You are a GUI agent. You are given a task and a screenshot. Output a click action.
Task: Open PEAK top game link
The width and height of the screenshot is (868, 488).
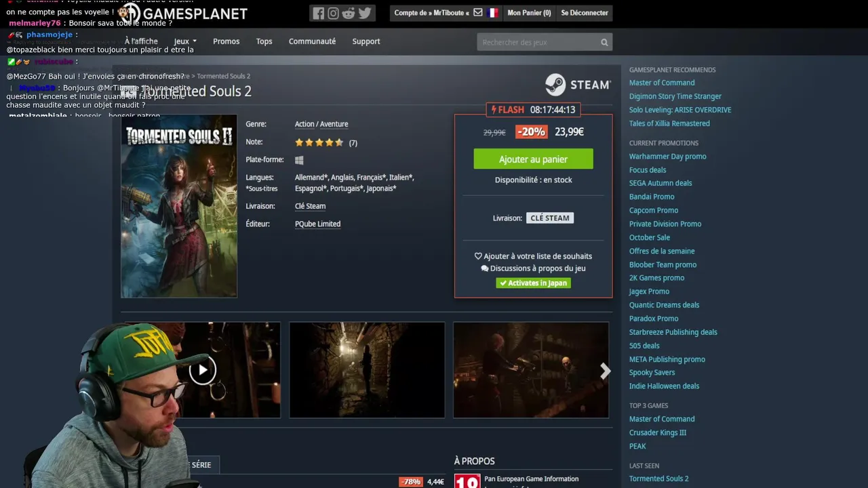[637, 446]
